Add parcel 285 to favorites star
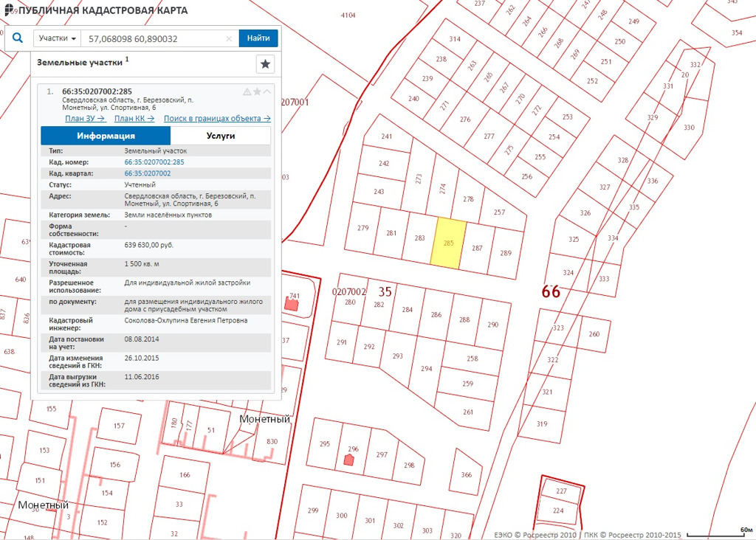The image size is (756, 540). [257, 91]
